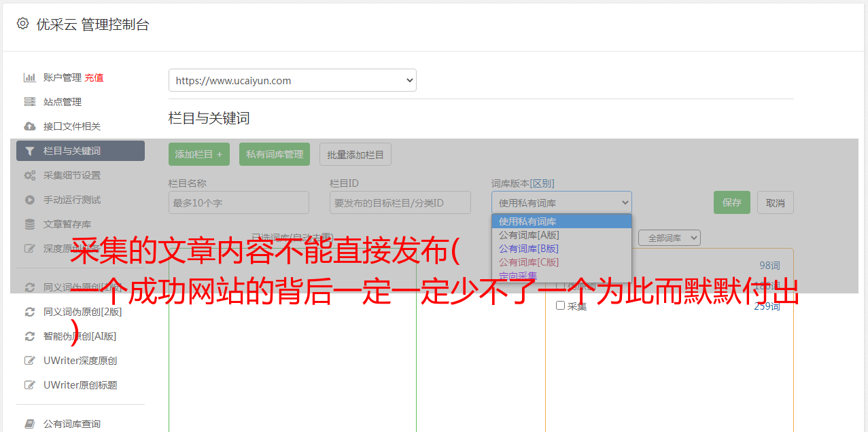
Task: Focus the 栏目名称 input field
Action: 239,202
